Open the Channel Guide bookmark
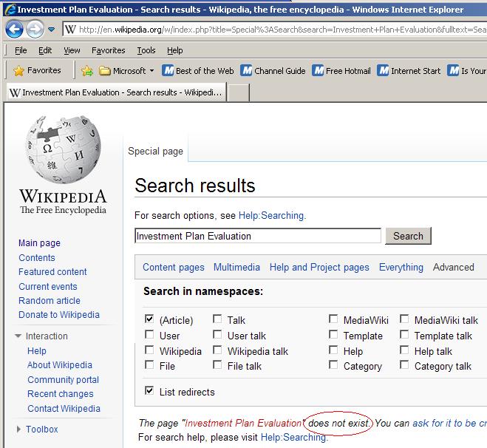The height and width of the screenshot is (448, 487). (273, 71)
